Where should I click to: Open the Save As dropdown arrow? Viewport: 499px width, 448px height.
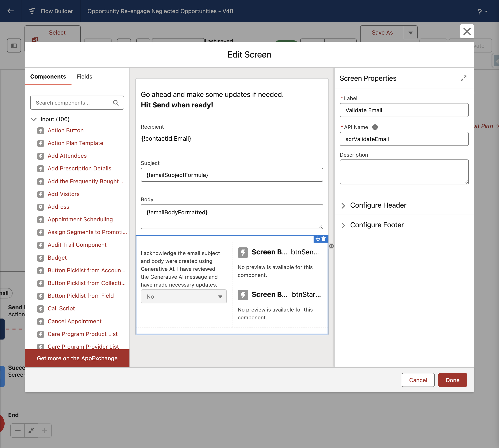click(410, 33)
